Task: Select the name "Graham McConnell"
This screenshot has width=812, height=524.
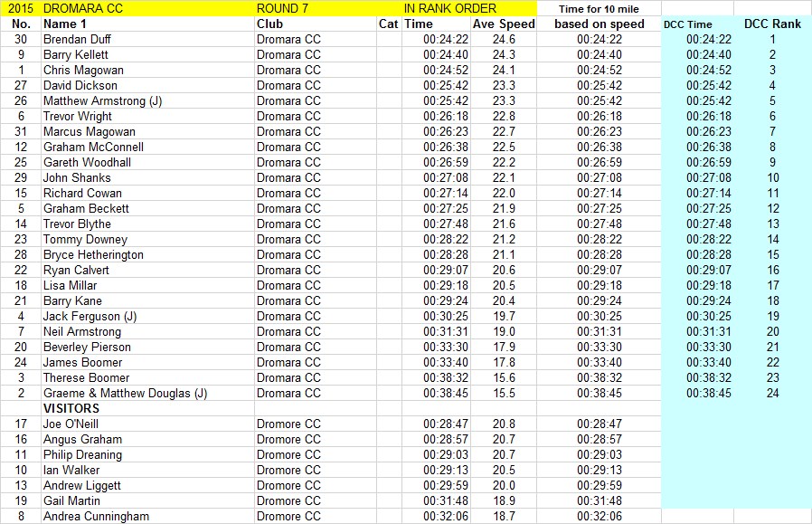Action: [x=94, y=148]
